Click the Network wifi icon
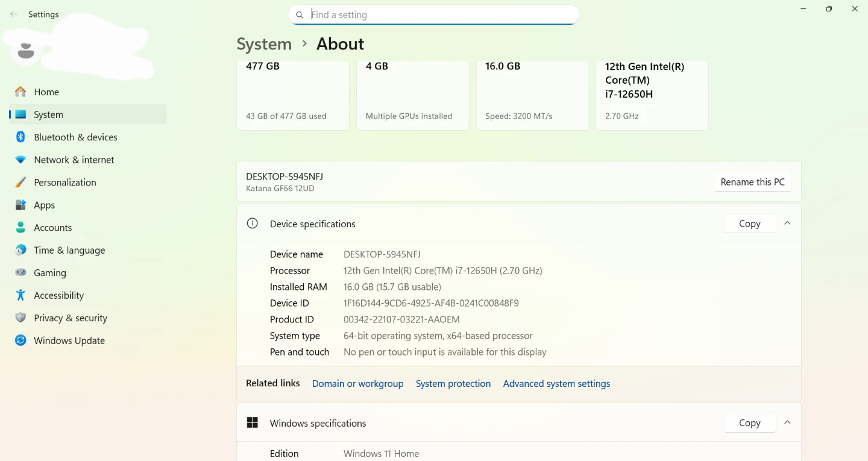The image size is (868, 461). (20, 160)
